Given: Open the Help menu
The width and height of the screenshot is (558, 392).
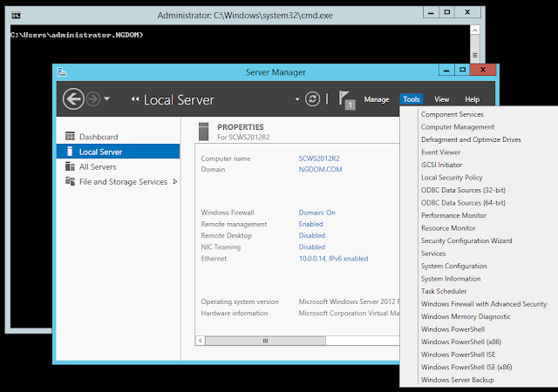Looking at the screenshot, I should pos(472,99).
